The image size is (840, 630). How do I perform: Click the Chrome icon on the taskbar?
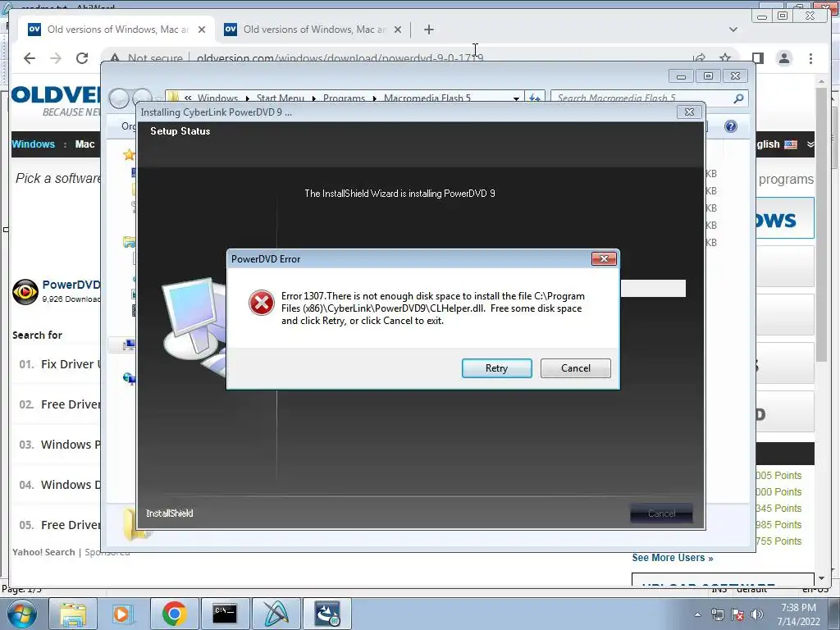click(174, 614)
